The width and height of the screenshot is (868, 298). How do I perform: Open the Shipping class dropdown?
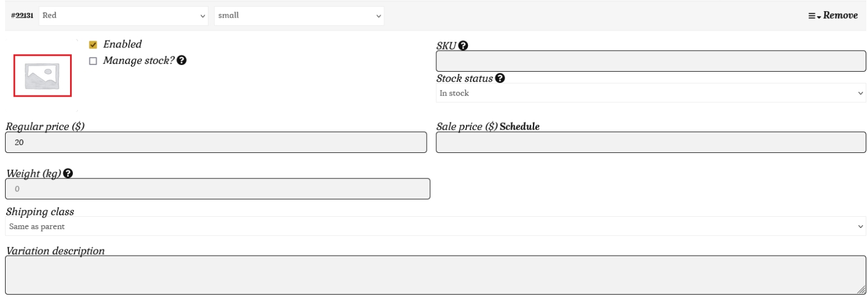pyautogui.click(x=435, y=226)
